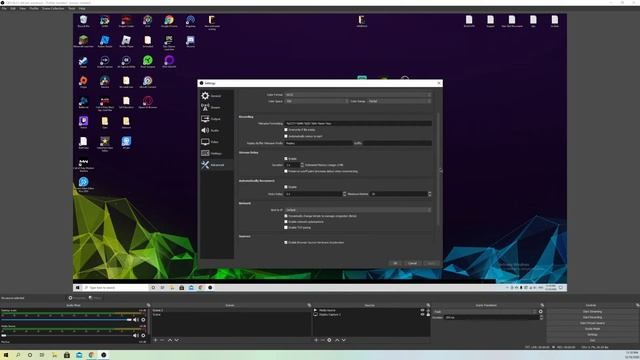Open source properties gear in Sources toolbar
The width and height of the screenshot is (640, 360).
329,340
